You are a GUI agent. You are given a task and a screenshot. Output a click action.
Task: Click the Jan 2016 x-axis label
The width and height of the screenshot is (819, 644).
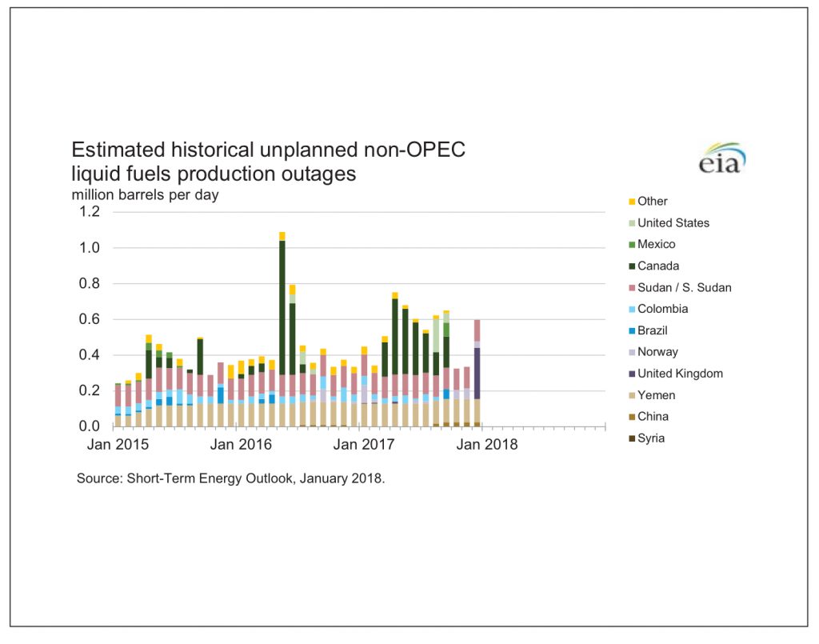(x=238, y=445)
